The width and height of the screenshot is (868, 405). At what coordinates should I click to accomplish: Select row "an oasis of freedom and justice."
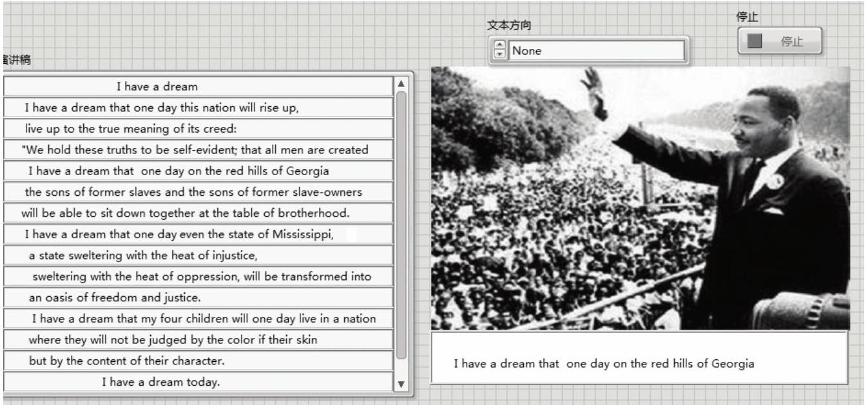click(x=198, y=297)
